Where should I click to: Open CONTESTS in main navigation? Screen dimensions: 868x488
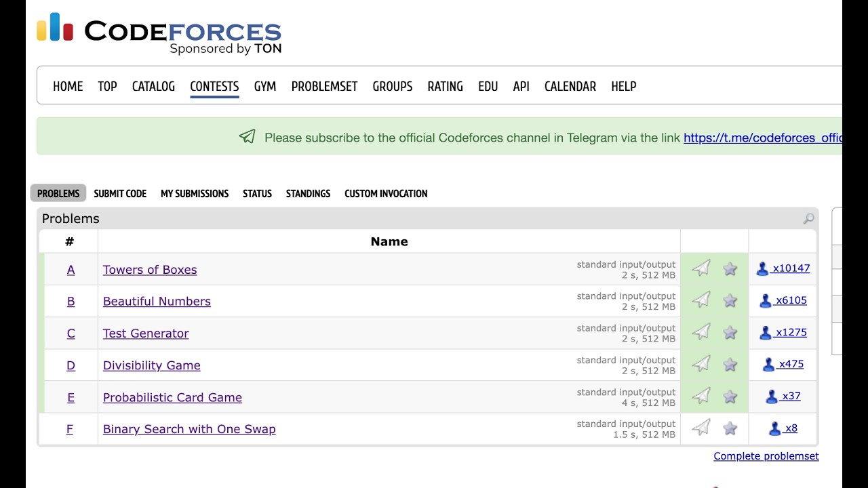[x=214, y=86]
